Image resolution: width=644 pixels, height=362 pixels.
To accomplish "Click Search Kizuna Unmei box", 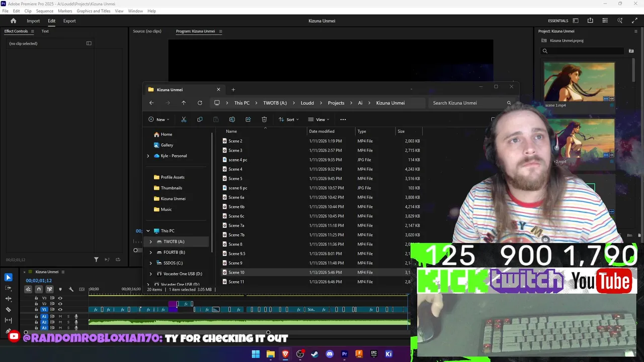I will point(471,103).
